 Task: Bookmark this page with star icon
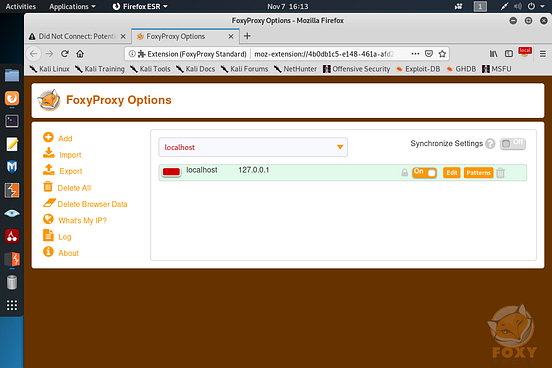click(442, 54)
